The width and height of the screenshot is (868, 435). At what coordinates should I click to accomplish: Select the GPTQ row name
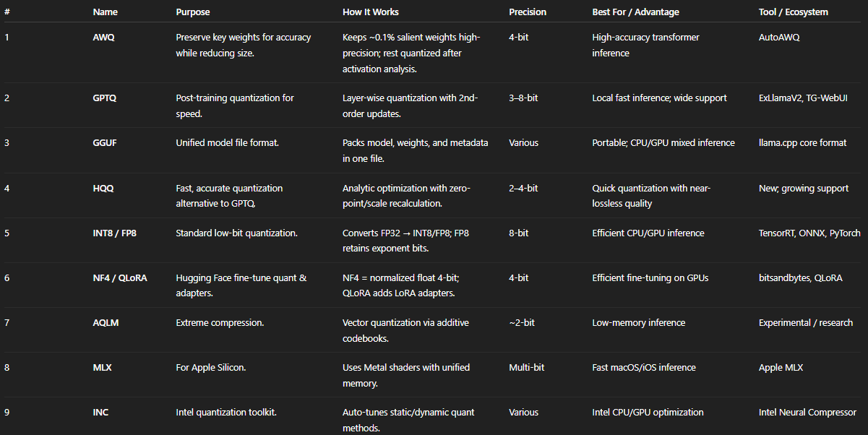click(106, 98)
